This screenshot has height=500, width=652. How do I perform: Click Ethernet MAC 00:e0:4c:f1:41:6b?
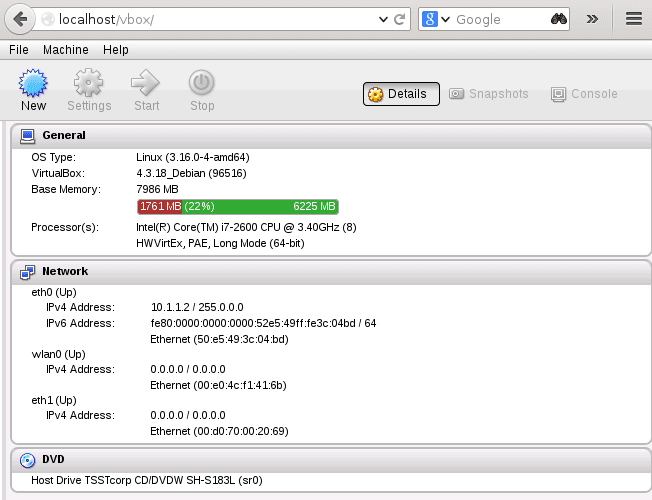tap(218, 385)
